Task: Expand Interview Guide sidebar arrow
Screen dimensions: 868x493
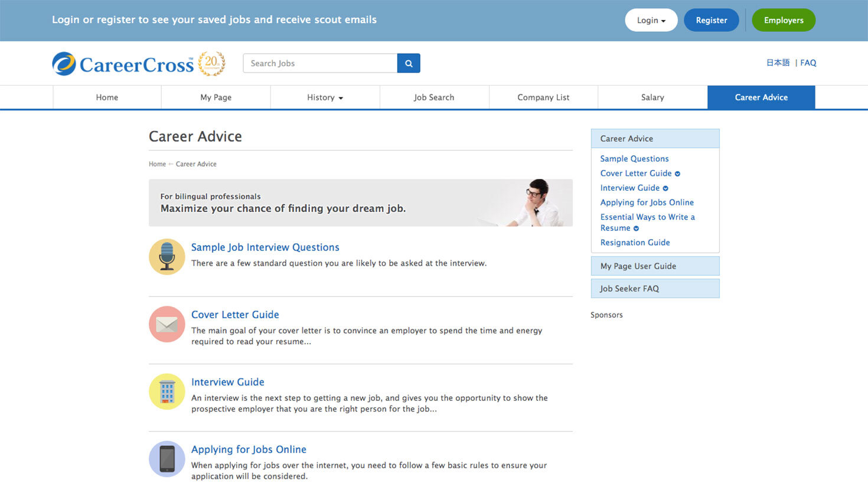Action: 665,188
